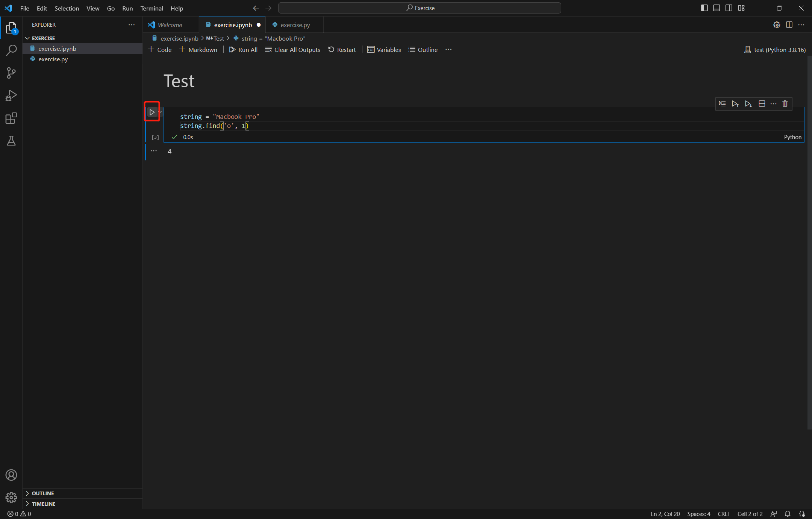The width and height of the screenshot is (812, 519).
Task: Click Clear All Outputs button
Action: point(292,50)
